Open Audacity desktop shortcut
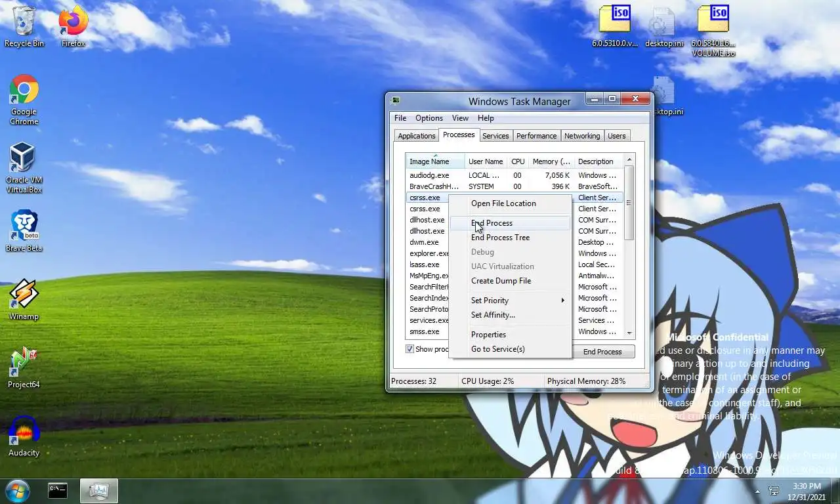Viewport: 840px width, 504px height. point(24,436)
